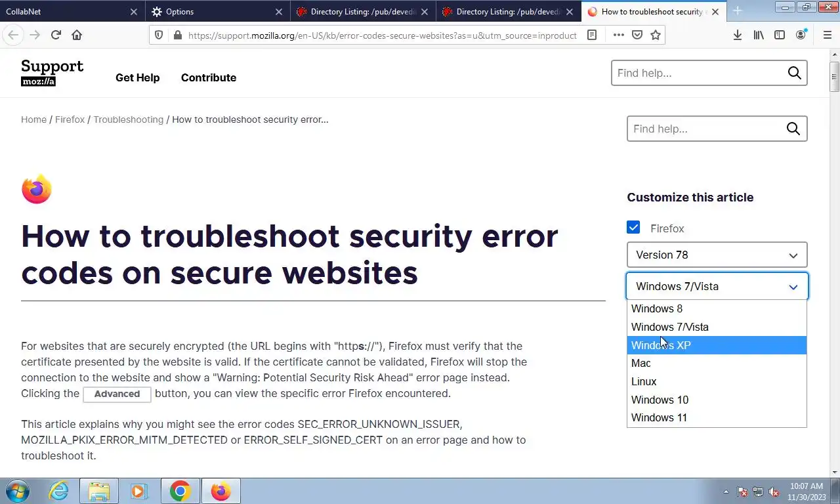Click the scrollbar down arrow
The height and width of the screenshot is (504, 840).
pyautogui.click(x=834, y=471)
